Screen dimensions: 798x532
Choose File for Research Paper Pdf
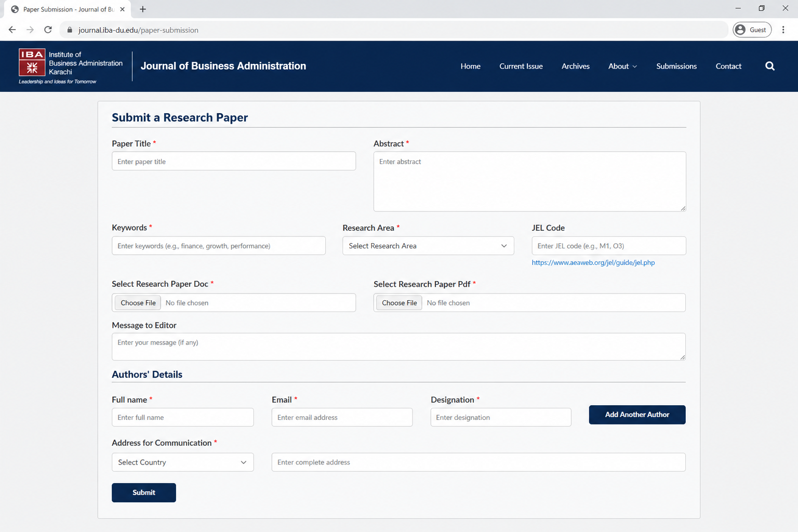coord(399,303)
